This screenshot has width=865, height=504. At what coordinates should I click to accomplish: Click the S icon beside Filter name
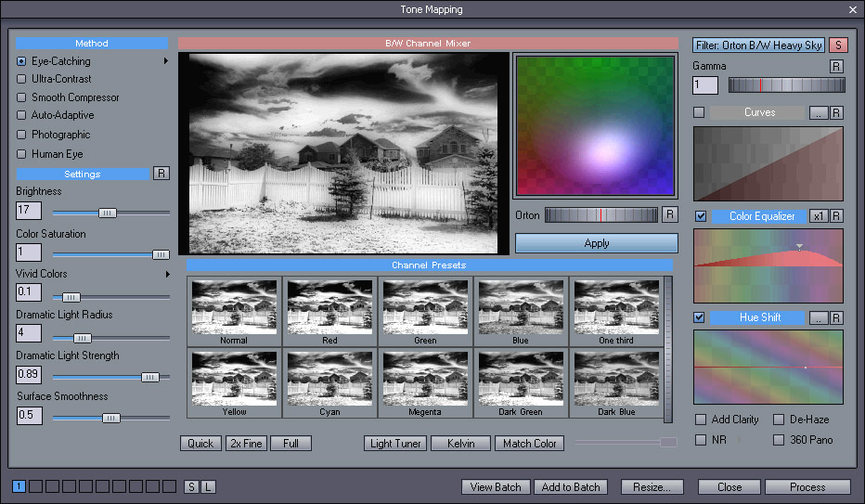838,45
